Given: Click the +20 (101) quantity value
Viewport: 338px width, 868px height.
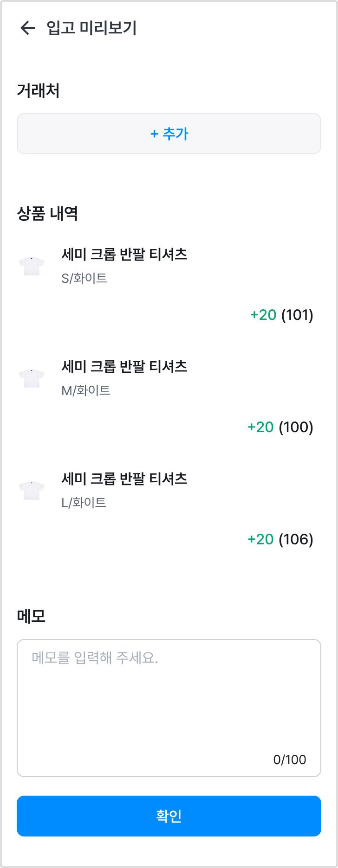Looking at the screenshot, I should pyautogui.click(x=282, y=315).
